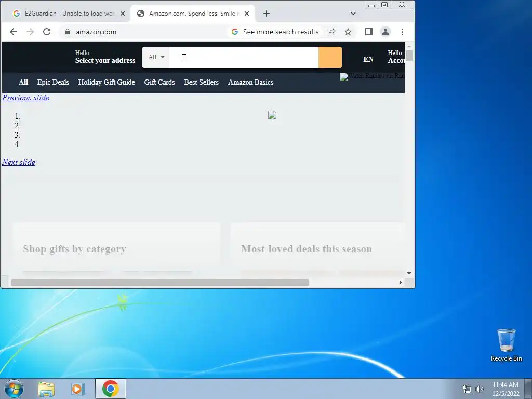The image size is (532, 399).
Task: Reload the Amazon page
Action: 47,32
